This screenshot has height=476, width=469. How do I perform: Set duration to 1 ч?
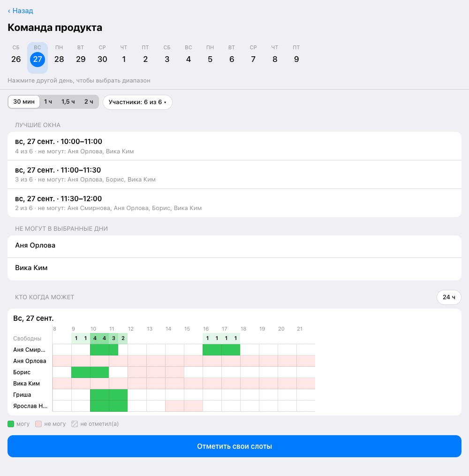(48, 102)
